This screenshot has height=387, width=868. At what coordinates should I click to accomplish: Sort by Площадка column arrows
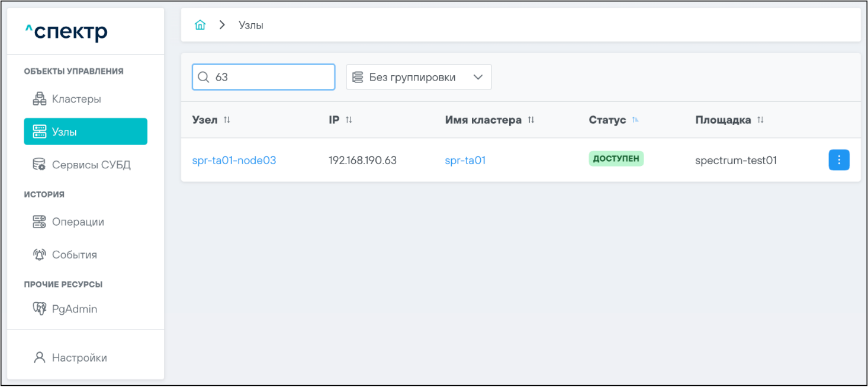point(760,120)
